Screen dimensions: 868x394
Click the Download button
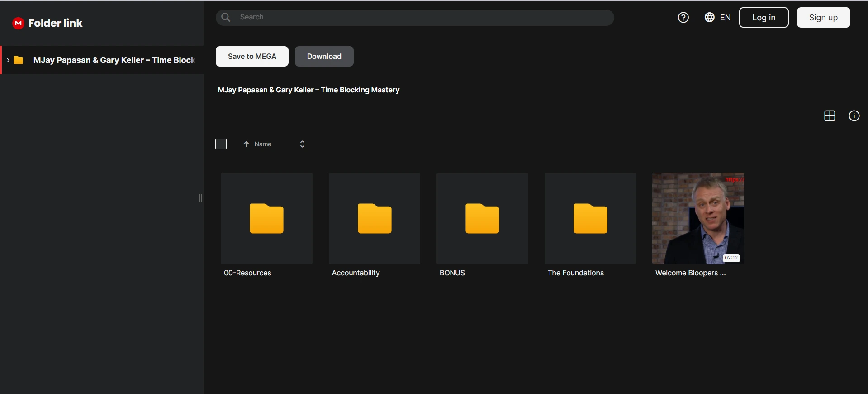[x=324, y=56]
